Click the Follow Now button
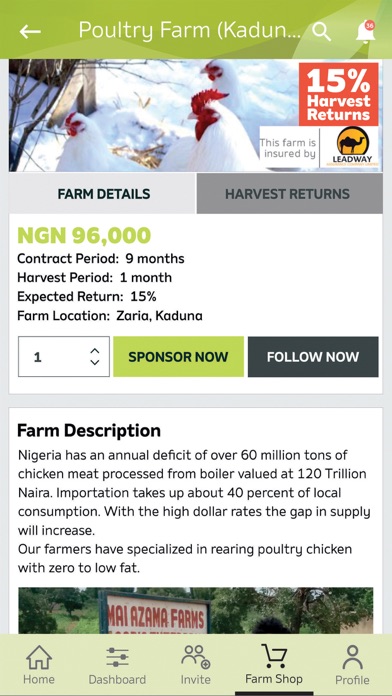 pos(313,356)
